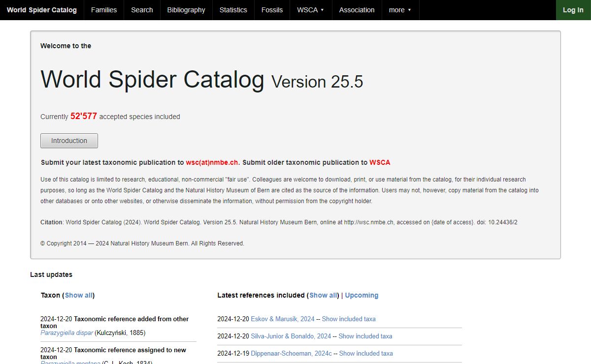Expand the 'more' navigation dropdown
This screenshot has height=364, width=591.
click(400, 10)
